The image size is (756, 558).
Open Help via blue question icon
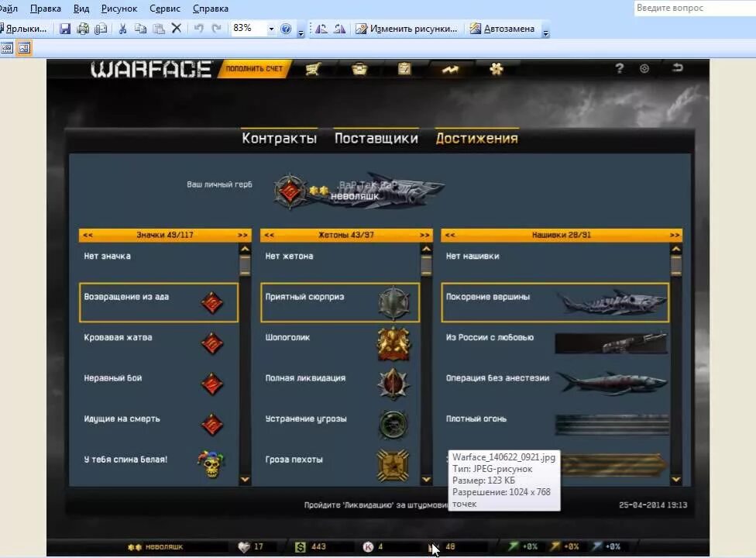tap(286, 29)
